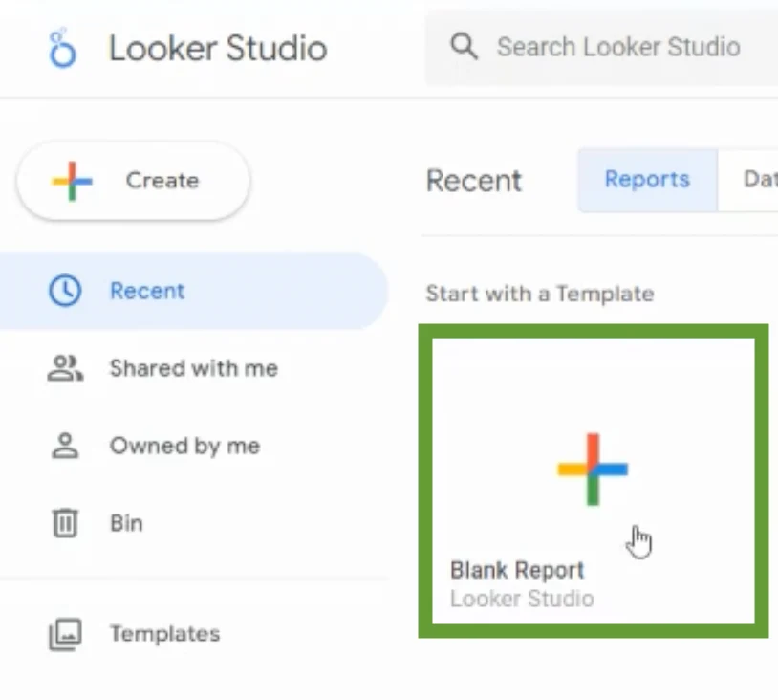Open the Recent sidebar item

(x=192, y=291)
